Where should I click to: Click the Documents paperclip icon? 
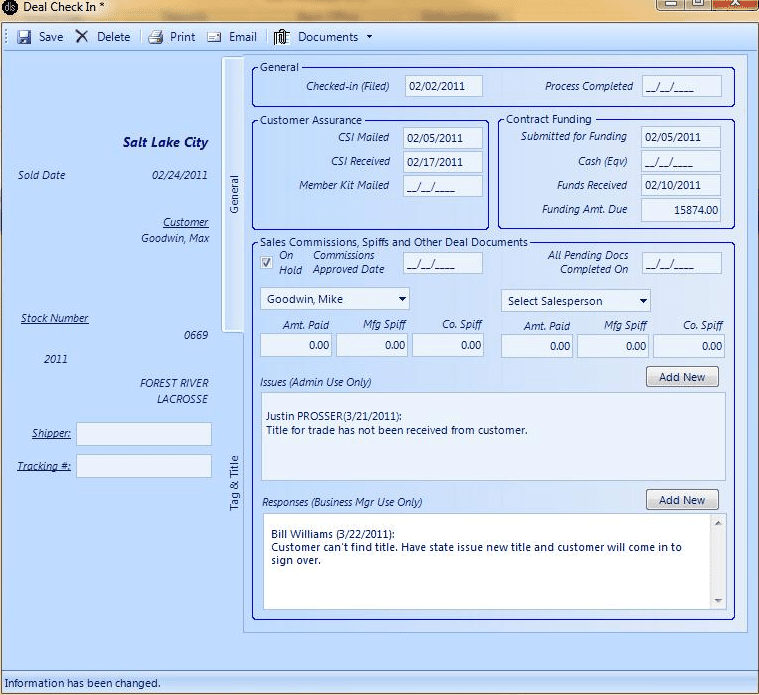point(281,37)
